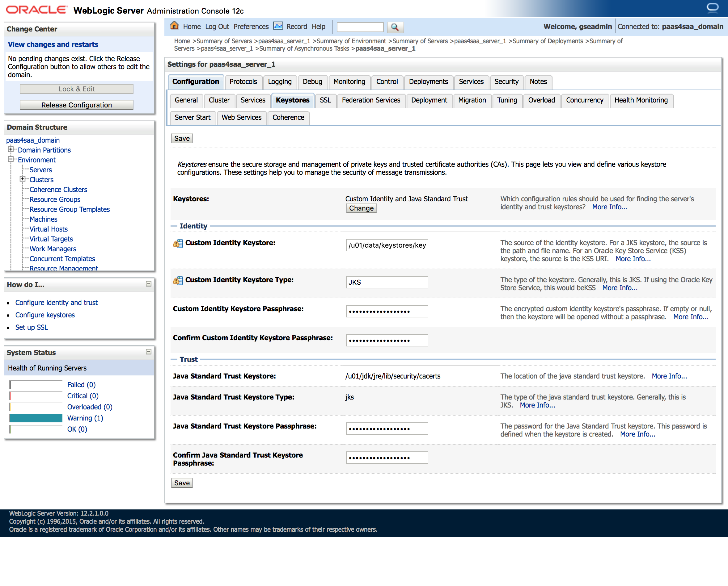Click Summary of Deployments in breadcrumb

[548, 41]
